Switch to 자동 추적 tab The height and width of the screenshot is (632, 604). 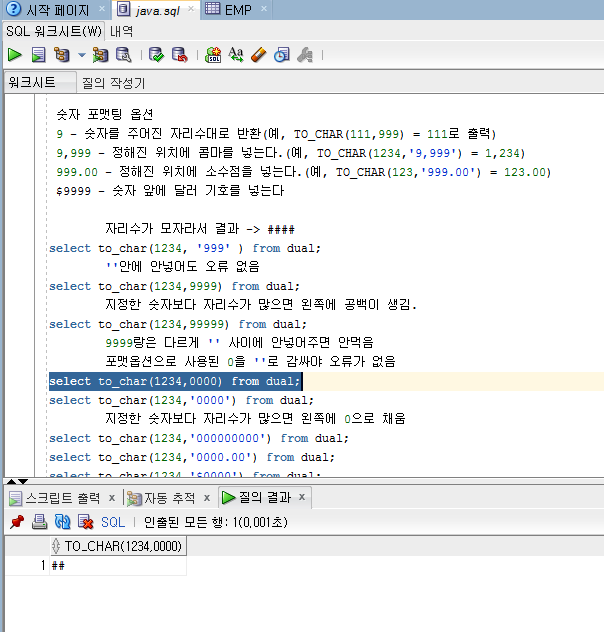pyautogui.click(x=169, y=498)
